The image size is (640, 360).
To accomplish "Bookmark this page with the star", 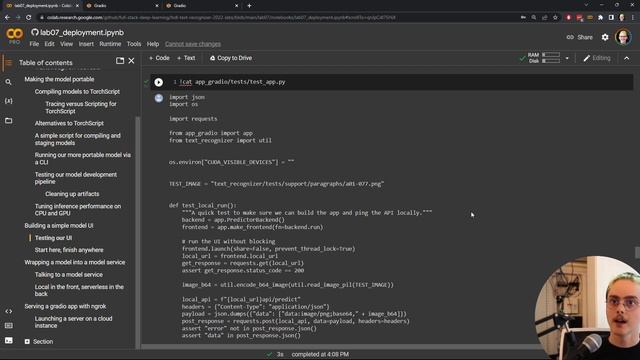I will (555, 18).
